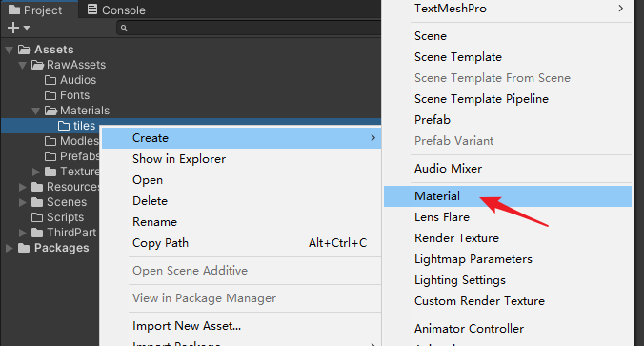
Task: Click the plus add asset icon
Action: 13,28
